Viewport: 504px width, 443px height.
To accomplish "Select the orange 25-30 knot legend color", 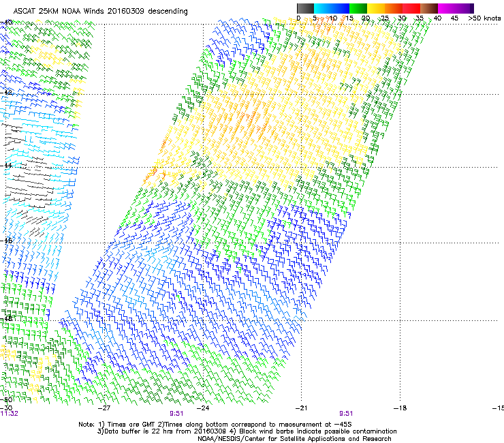I will pos(394,8).
